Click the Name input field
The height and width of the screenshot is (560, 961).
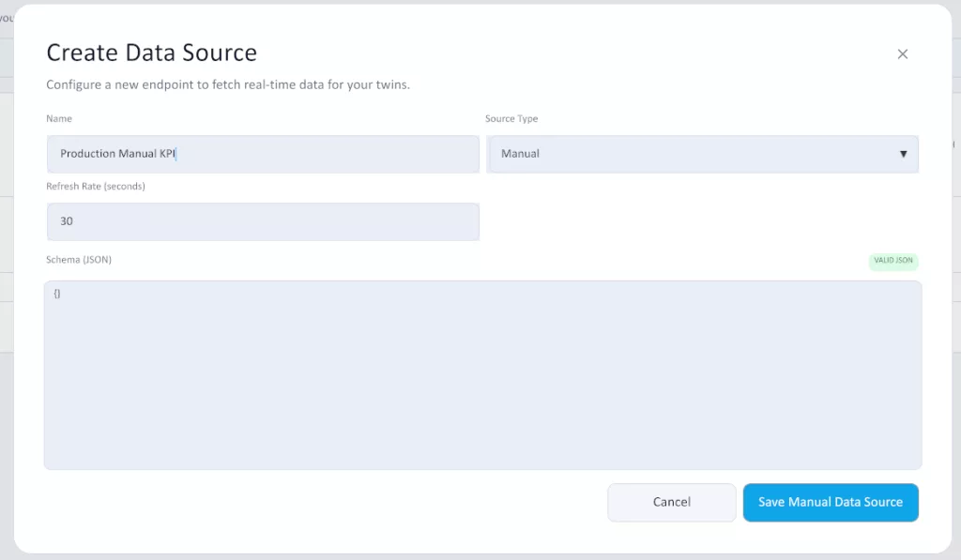pos(263,154)
